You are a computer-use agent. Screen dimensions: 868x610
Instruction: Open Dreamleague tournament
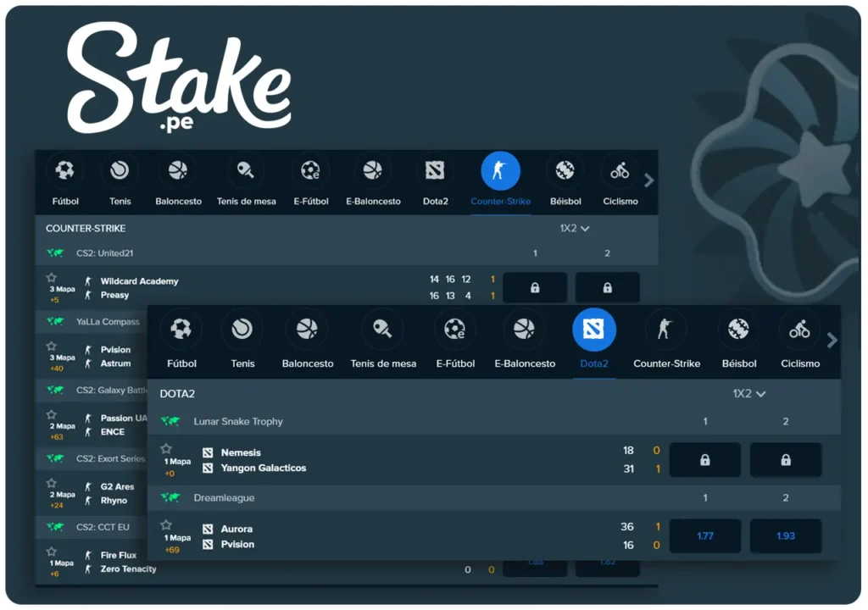click(224, 497)
